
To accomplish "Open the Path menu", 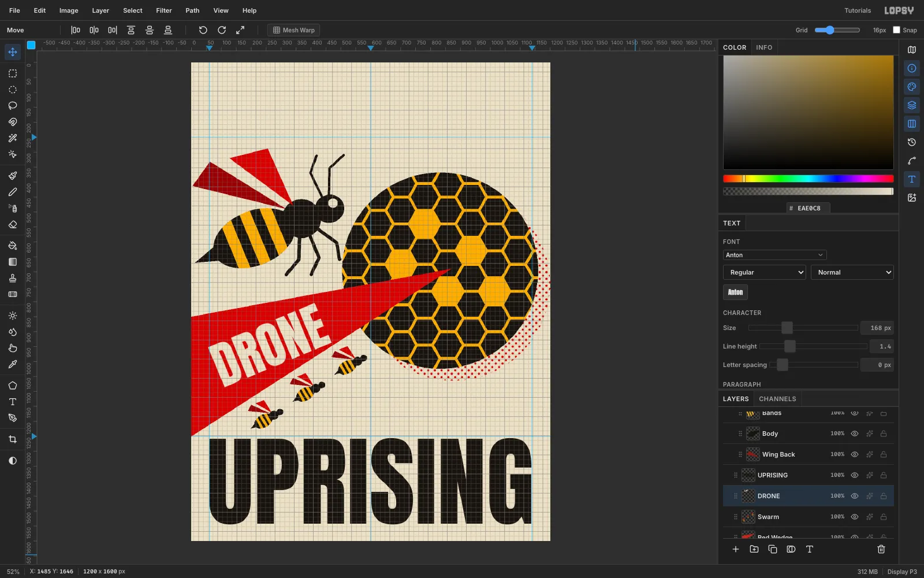I will [192, 10].
